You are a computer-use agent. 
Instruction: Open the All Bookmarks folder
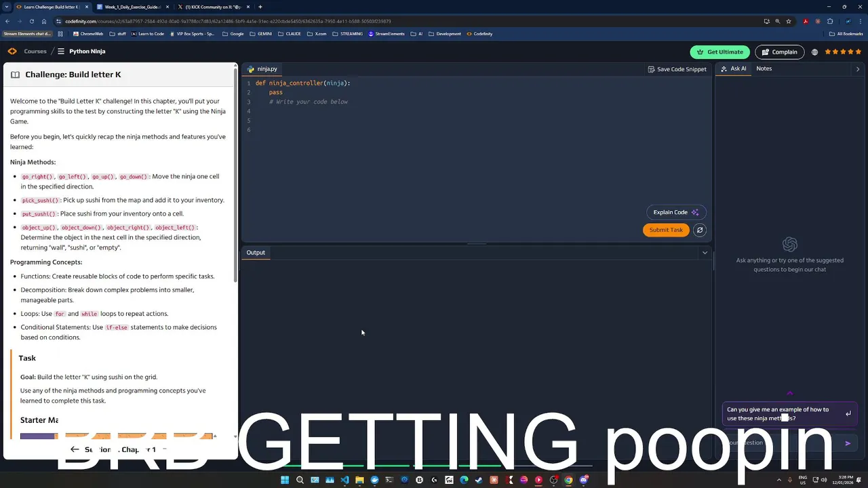(846, 34)
